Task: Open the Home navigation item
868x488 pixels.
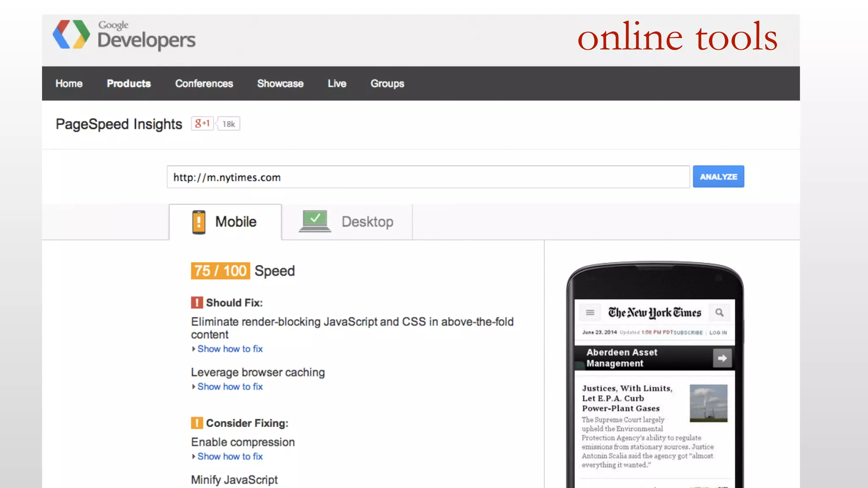Action: click(x=69, y=83)
